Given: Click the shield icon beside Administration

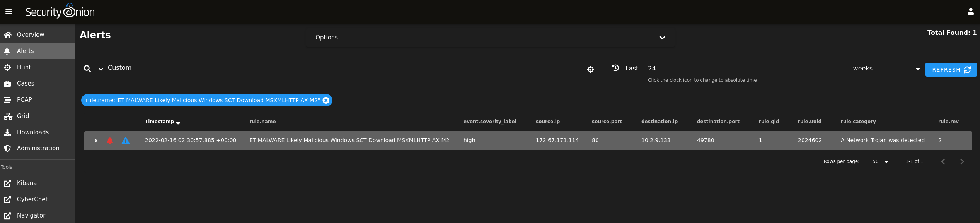Looking at the screenshot, I should tap(7, 148).
